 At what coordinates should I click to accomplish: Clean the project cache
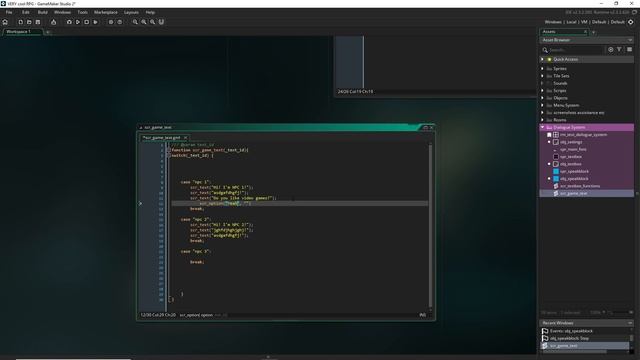tap(96, 22)
